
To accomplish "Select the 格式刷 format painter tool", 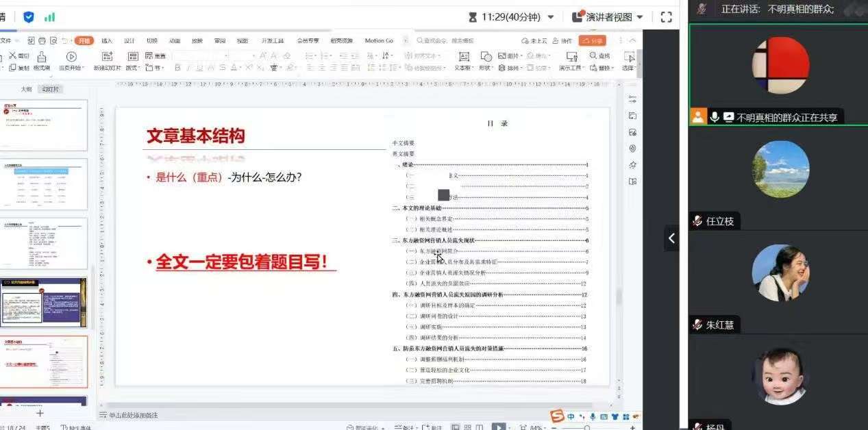I will [42, 57].
